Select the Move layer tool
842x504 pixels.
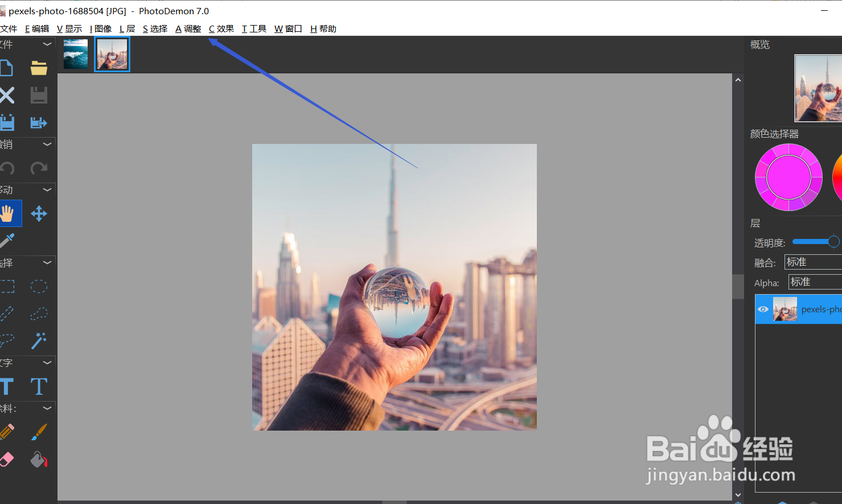pos(39,214)
